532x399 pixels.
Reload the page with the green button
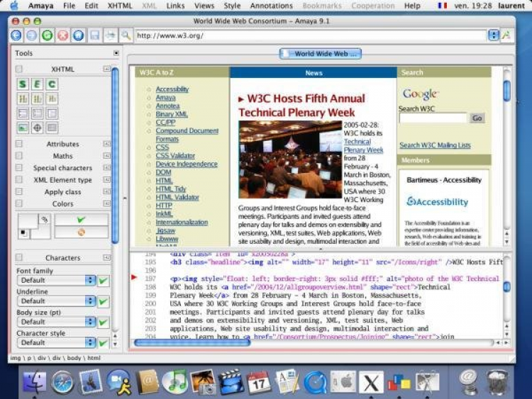pyautogui.click(x=47, y=35)
